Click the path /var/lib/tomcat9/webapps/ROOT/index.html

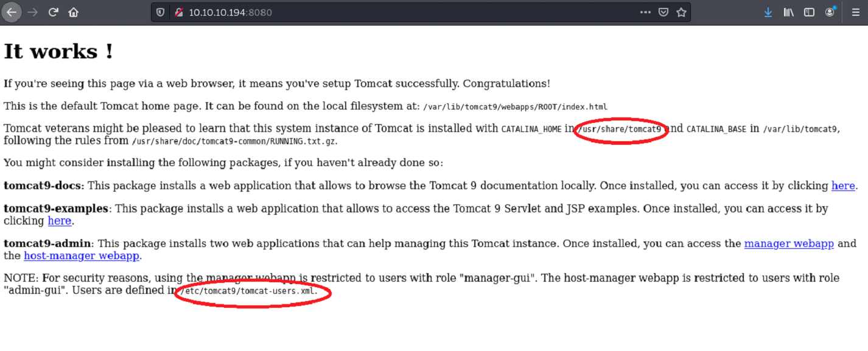pyautogui.click(x=515, y=106)
